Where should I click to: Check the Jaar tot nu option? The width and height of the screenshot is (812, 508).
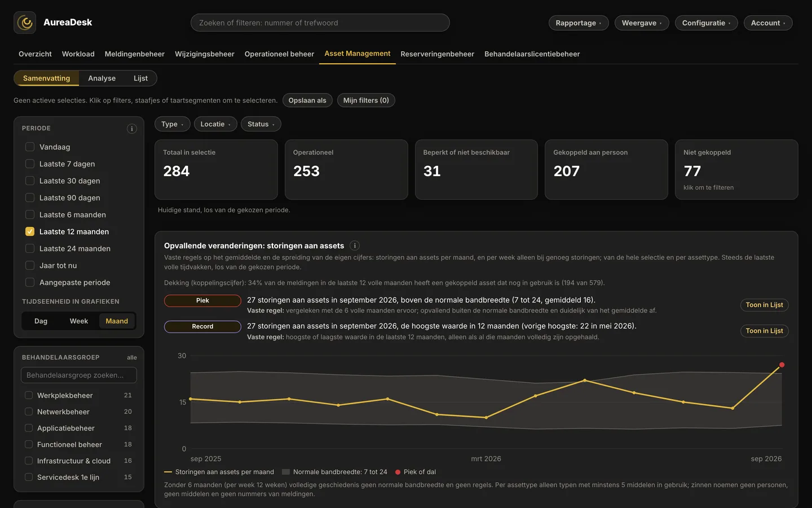(x=30, y=265)
